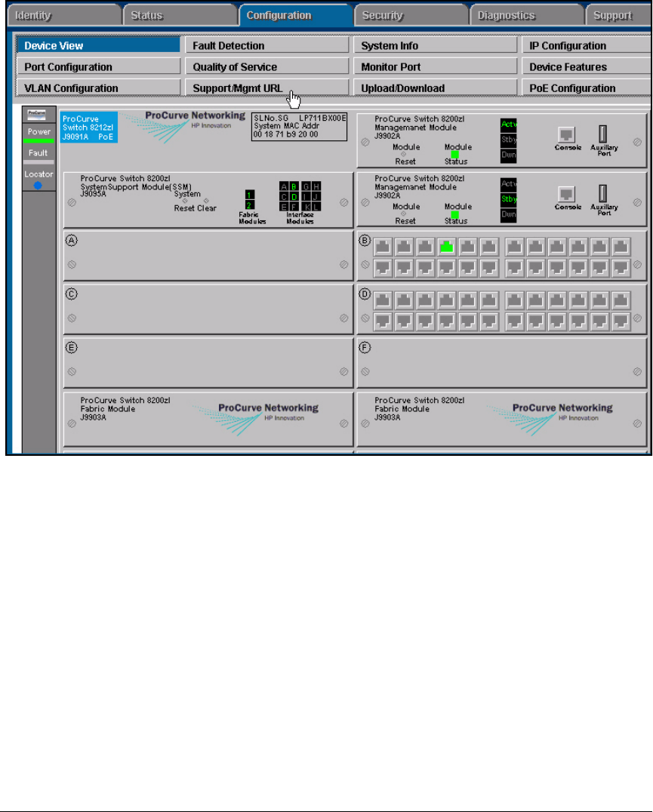Open PoE Configuration page
This screenshot has width=653, height=812.
(x=587, y=88)
